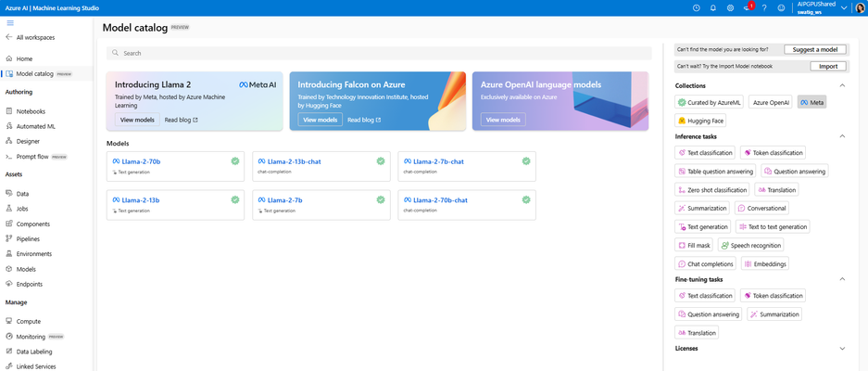Click the Pipelines icon in the sidebar
The height and width of the screenshot is (371, 868).
coord(9,238)
